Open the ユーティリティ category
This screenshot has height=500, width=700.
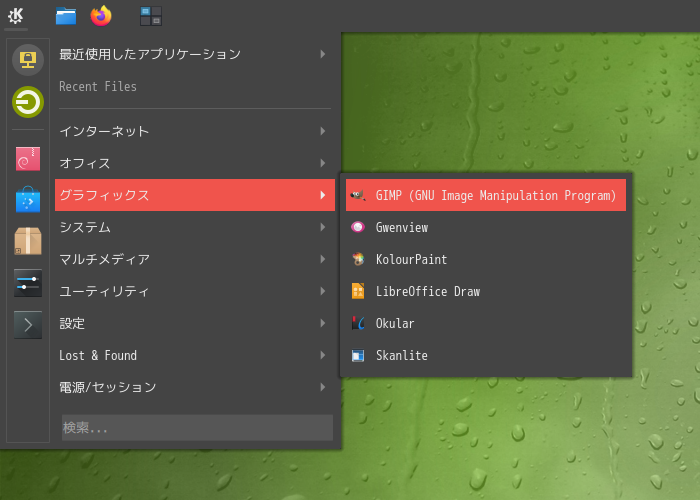click(195, 291)
